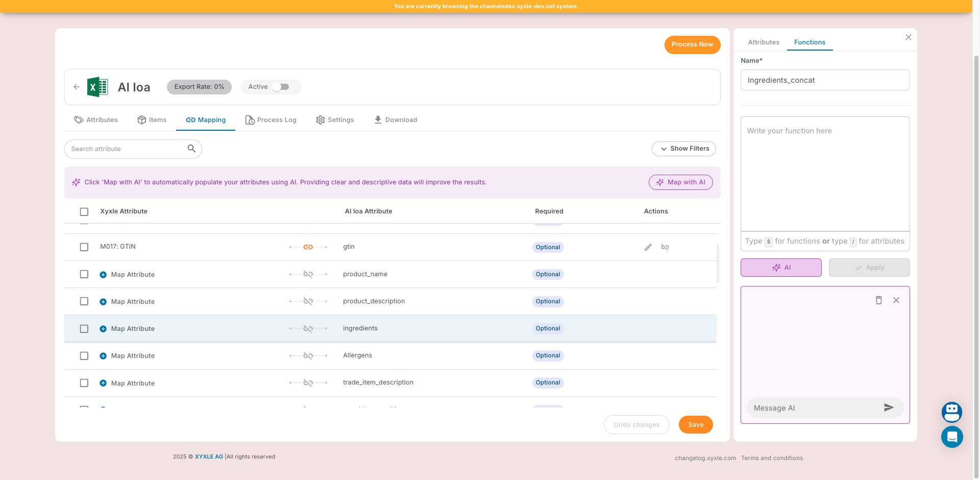Select all rows with header checkbox

click(84, 211)
